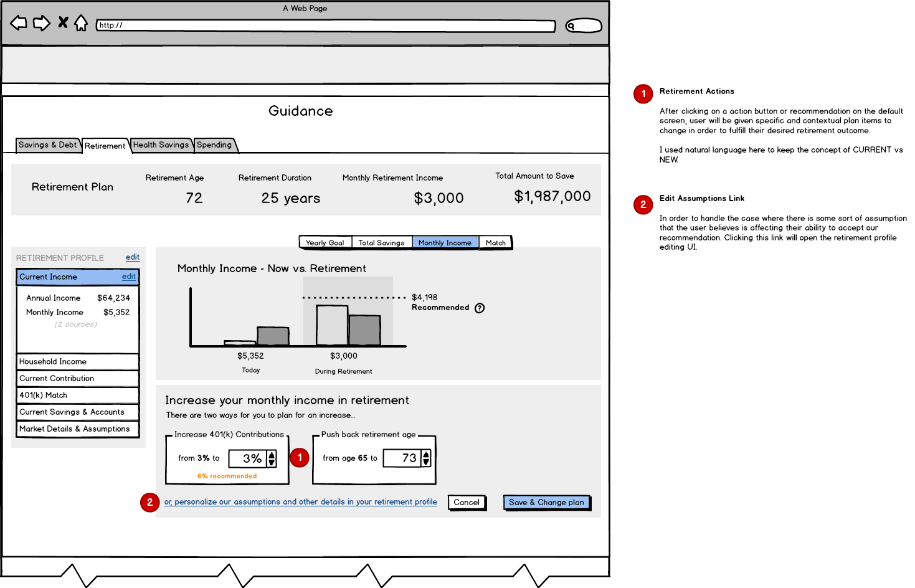Image resolution: width=915 pixels, height=588 pixels.
Task: Click the $3,000 Monthly Retirement Income value
Action: (x=439, y=198)
